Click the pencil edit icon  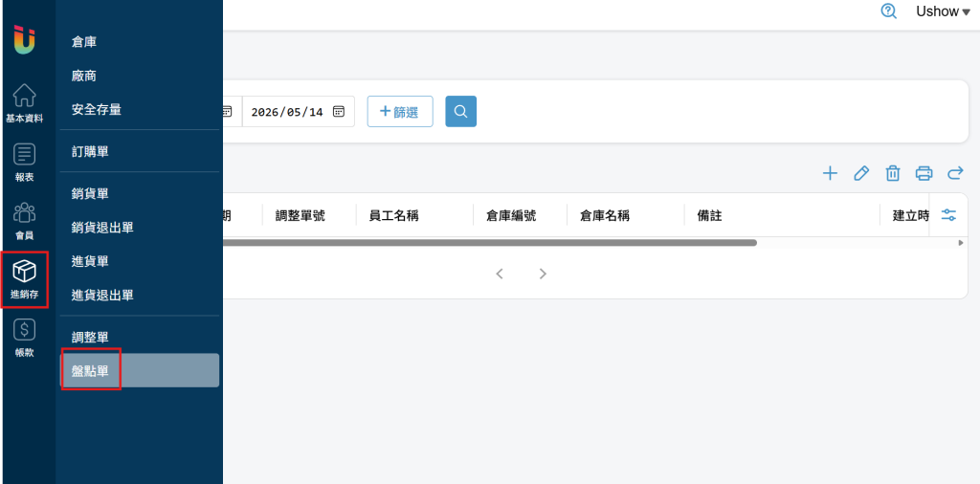pos(861,173)
